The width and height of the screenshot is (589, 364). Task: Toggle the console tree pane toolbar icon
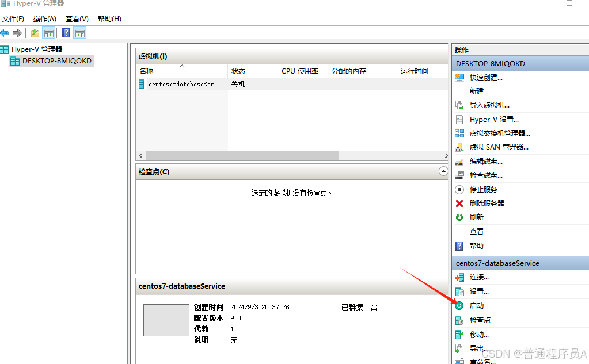tap(49, 33)
